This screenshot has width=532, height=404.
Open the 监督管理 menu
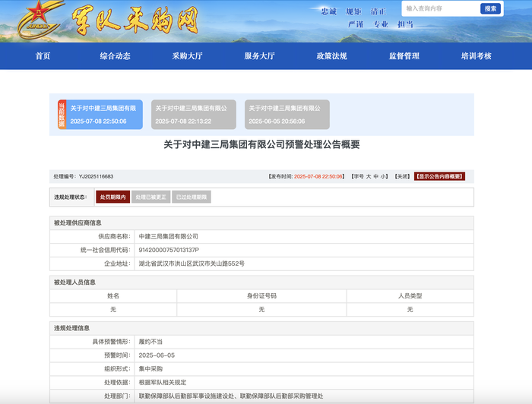pos(404,56)
